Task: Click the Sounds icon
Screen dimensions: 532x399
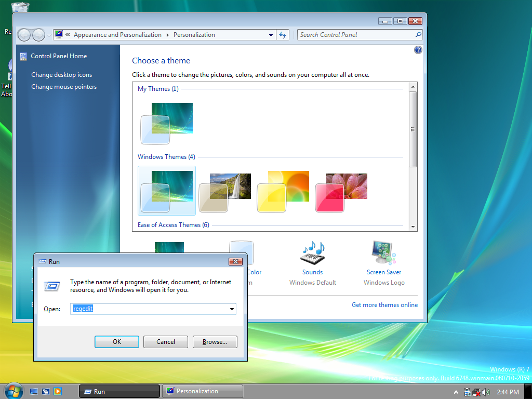Action: (312, 253)
